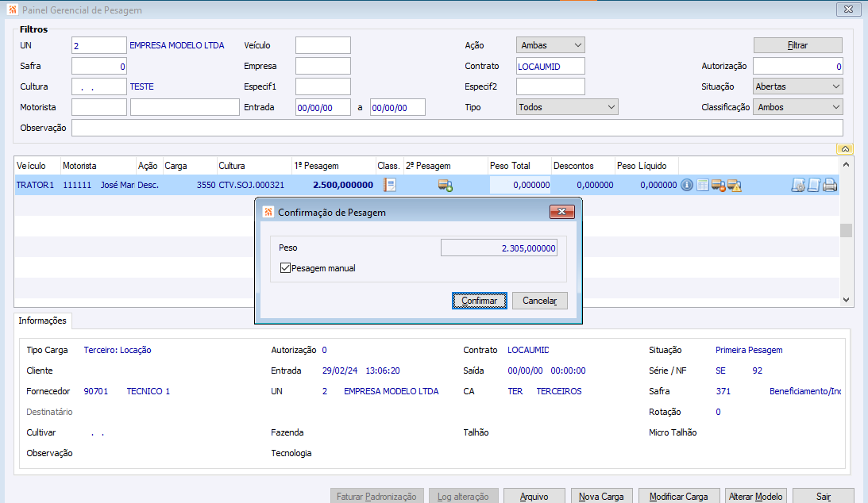Click the Painel Gerencial de Pesagem app icon
Image resolution: width=868 pixels, height=503 pixels.
[13, 10]
